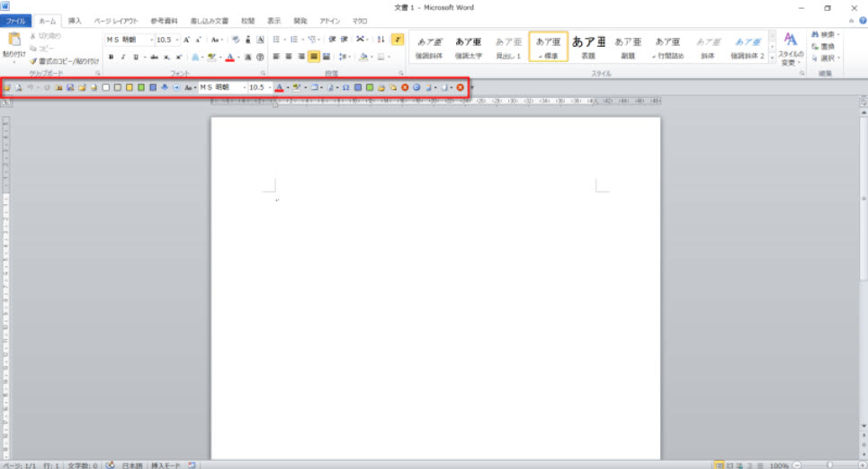
Task: Click the Paste (貼り付け) clipboard icon
Action: (14, 42)
